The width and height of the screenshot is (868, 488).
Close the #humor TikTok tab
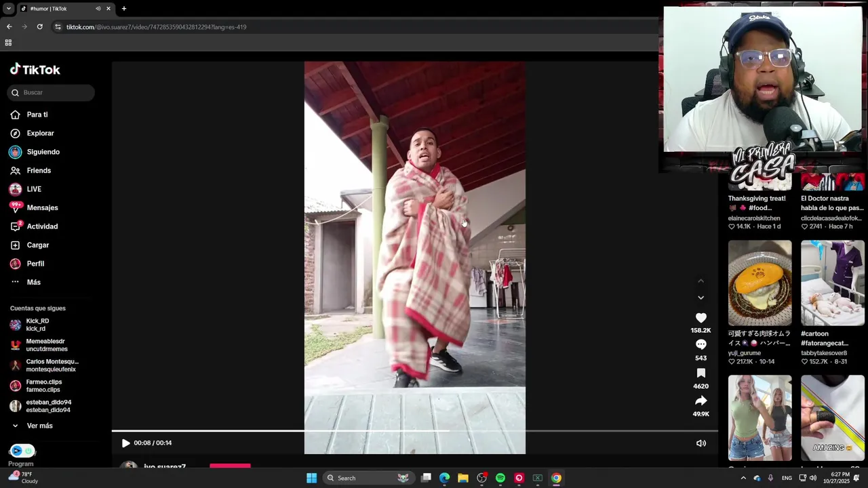tap(108, 9)
